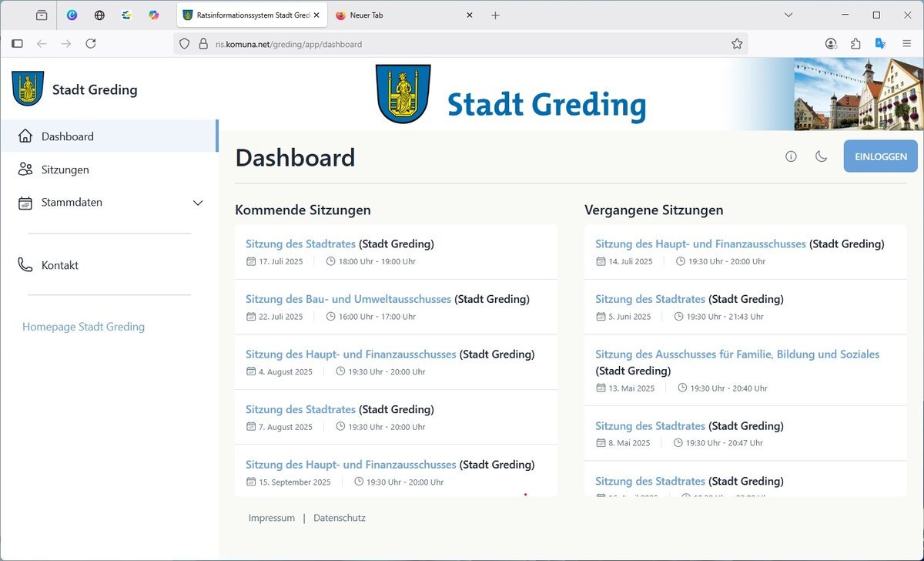The image size is (924, 561).
Task: Bookmark this page with the star icon
Action: pyautogui.click(x=737, y=44)
